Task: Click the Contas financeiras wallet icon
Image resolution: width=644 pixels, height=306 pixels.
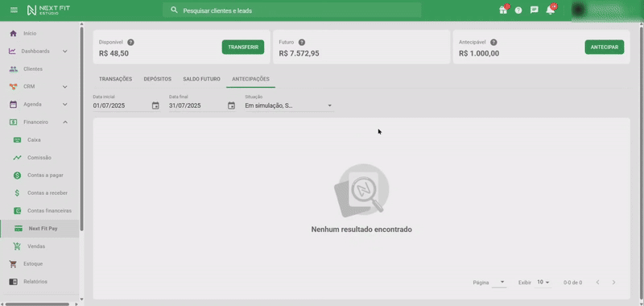Action: 17,211
